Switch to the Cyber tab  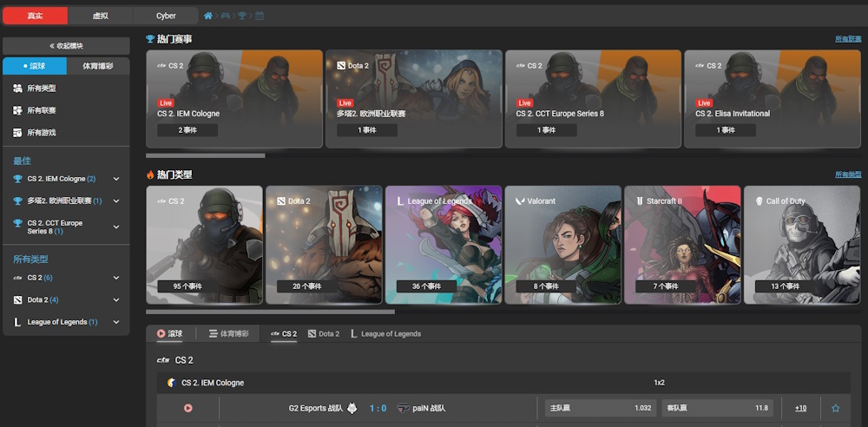[x=166, y=16]
